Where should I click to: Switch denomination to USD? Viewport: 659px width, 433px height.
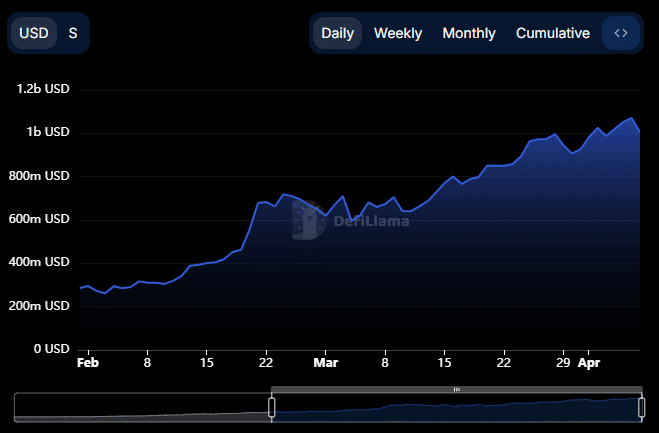(35, 33)
